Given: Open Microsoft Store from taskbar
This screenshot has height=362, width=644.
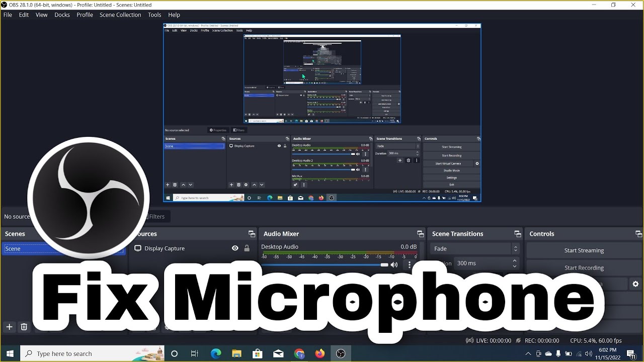Looking at the screenshot, I should tap(257, 353).
